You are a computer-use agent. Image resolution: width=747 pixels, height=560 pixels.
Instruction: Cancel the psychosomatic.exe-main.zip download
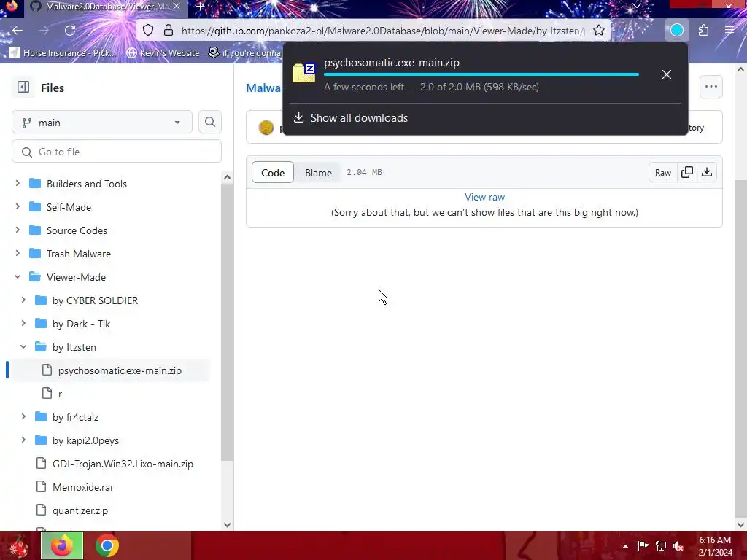667,74
